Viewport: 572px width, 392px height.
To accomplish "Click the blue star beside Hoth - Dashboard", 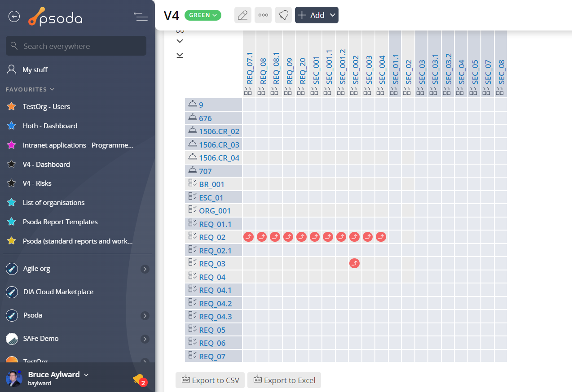I will point(12,126).
